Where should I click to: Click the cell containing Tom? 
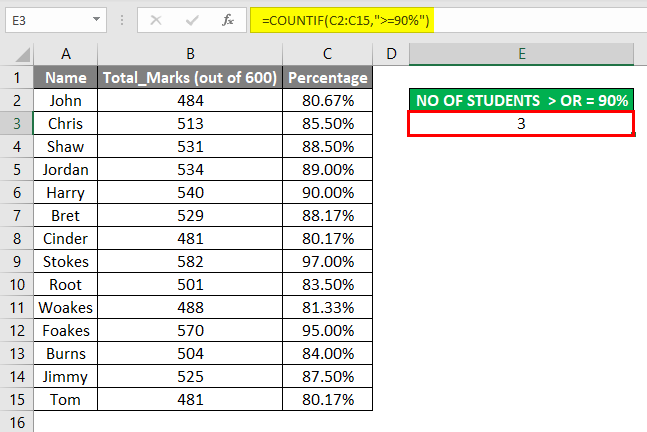tap(66, 399)
